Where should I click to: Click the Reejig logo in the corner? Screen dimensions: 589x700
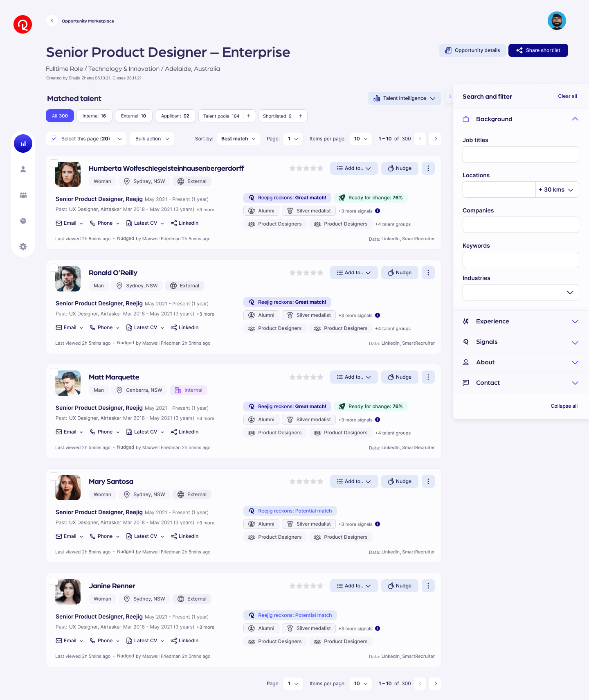(22, 25)
